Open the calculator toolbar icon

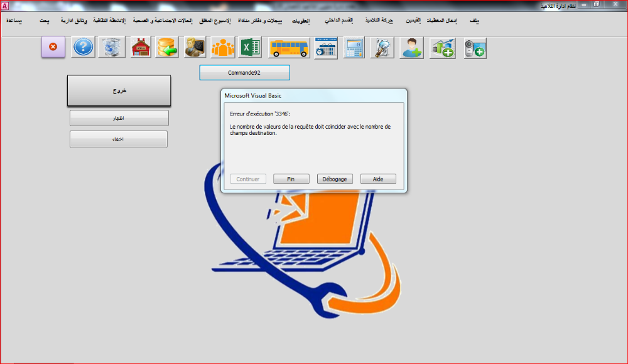(x=354, y=47)
